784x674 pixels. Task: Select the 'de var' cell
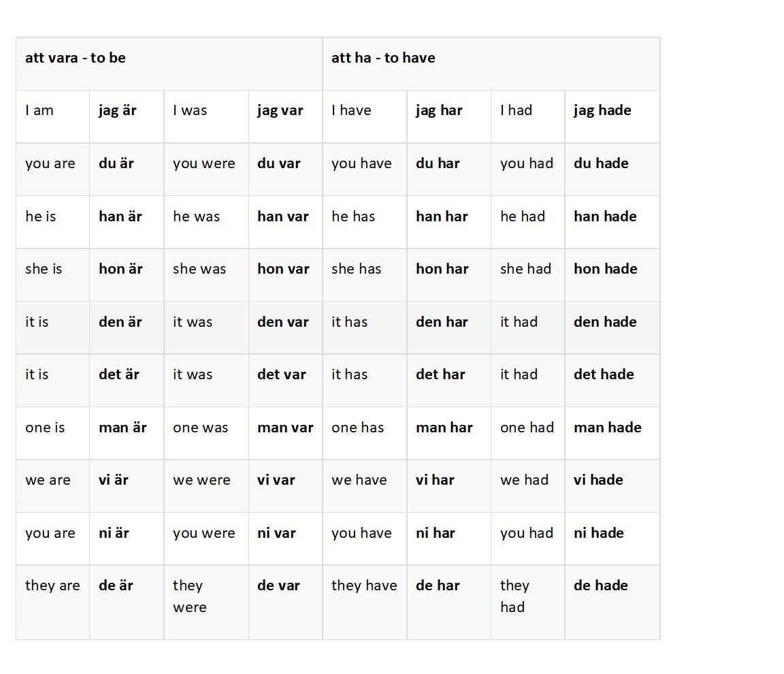tap(286, 602)
